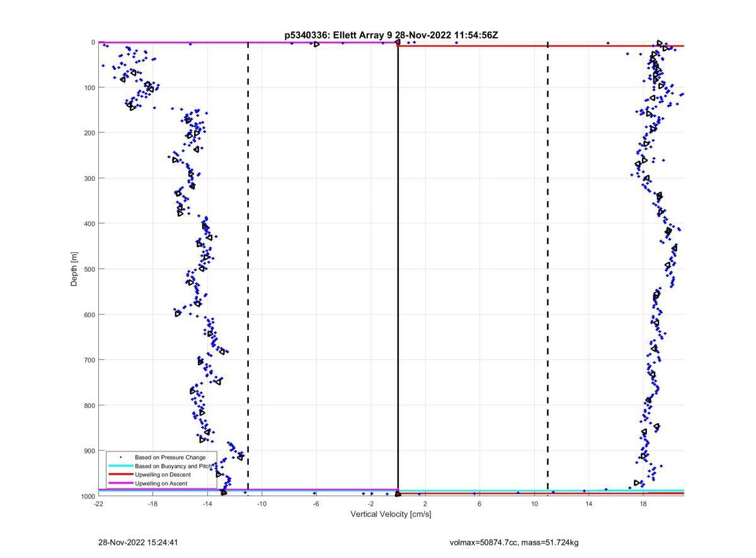
Task: Click the 14 tick label on the velocity axis
Action: point(588,504)
